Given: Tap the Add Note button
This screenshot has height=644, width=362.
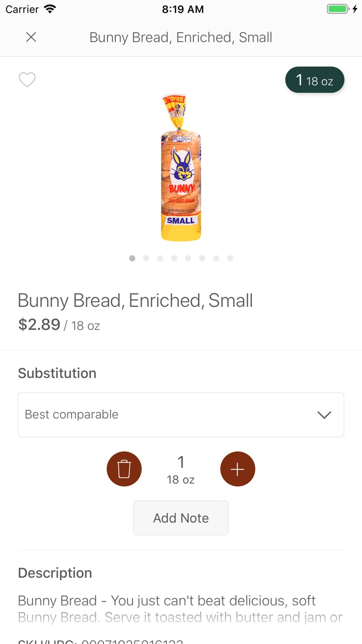Looking at the screenshot, I should click(x=181, y=518).
